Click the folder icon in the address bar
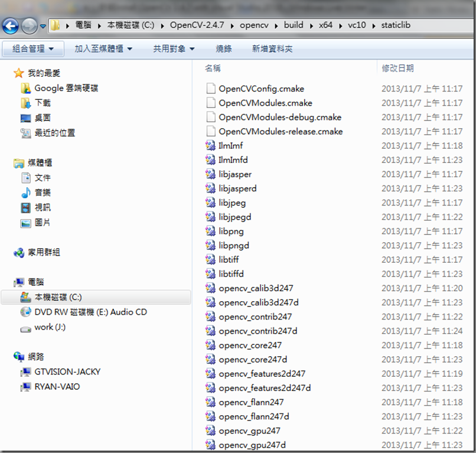 pyautogui.click(x=55, y=25)
